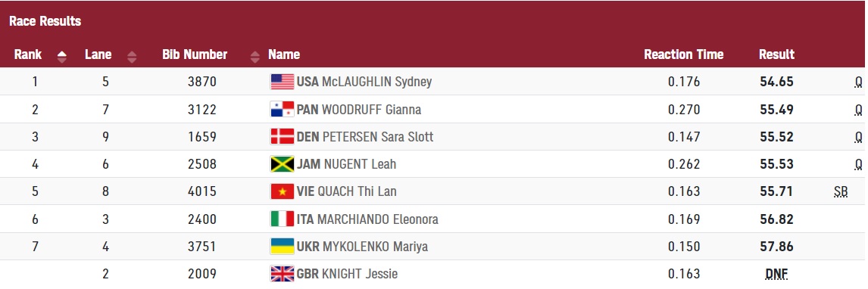The image size is (868, 289).
Task: Click the Jamaica flag for Nugent
Action: (x=282, y=164)
